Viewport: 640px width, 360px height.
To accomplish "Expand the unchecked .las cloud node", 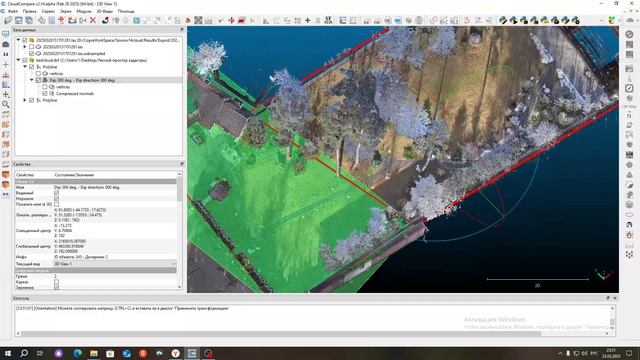I will pos(25,47).
